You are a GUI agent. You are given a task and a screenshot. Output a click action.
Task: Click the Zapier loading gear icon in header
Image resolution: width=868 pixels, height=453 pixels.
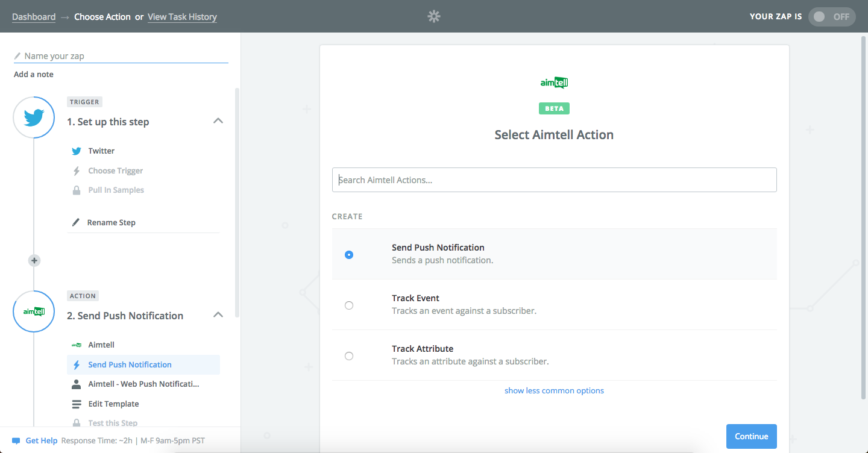(434, 17)
